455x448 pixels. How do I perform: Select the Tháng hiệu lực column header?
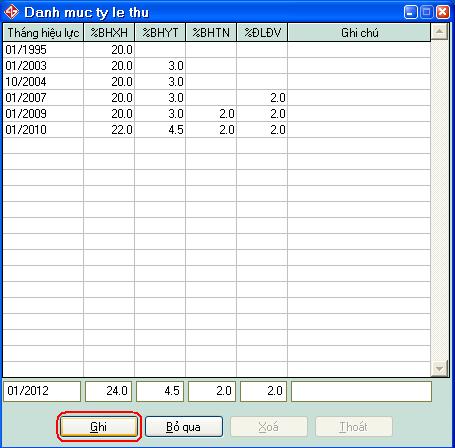pyautogui.click(x=43, y=33)
